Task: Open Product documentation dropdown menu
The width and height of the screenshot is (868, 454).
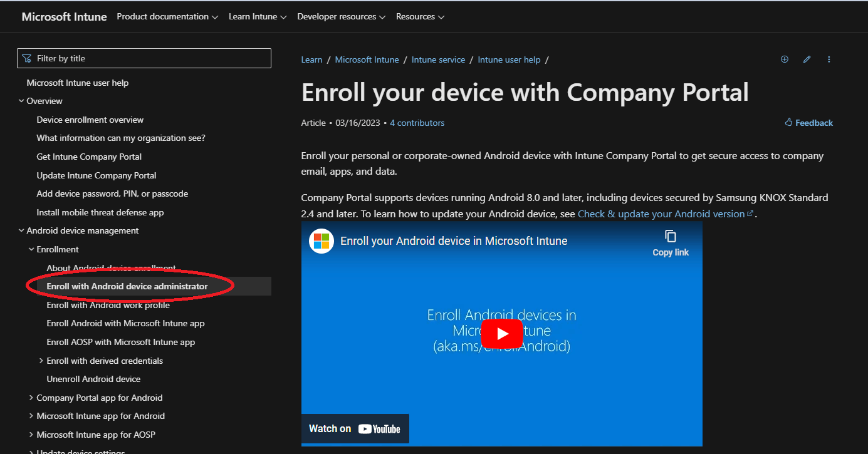Action: click(x=167, y=17)
